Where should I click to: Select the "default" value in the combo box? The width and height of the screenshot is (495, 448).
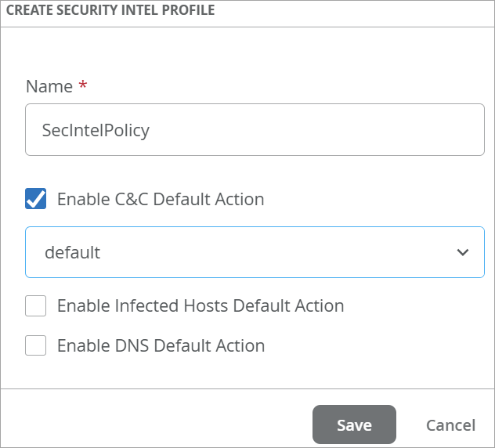[x=73, y=252]
